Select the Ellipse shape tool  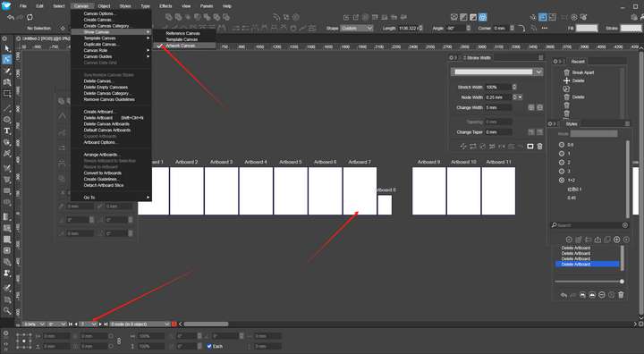[7, 120]
